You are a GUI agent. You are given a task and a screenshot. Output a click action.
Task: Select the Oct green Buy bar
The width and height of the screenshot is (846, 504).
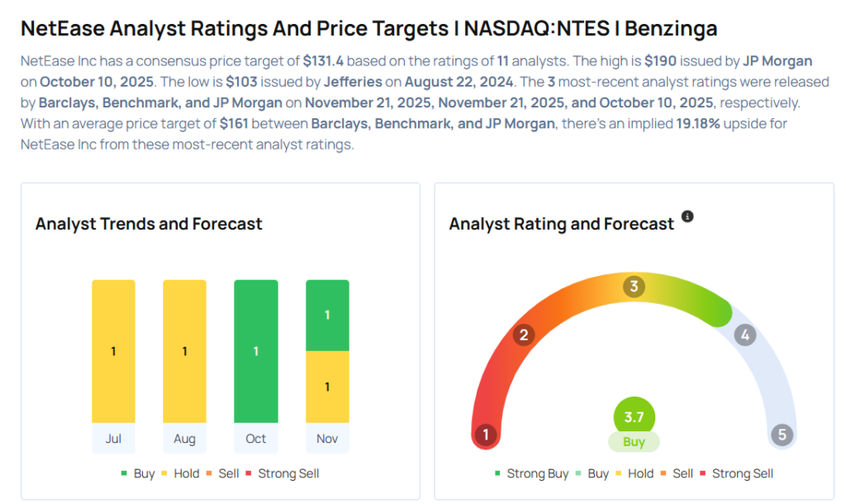255,351
